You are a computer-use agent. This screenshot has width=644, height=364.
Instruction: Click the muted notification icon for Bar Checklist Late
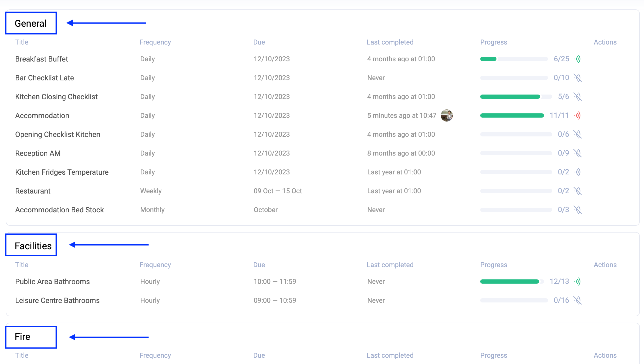[578, 78]
